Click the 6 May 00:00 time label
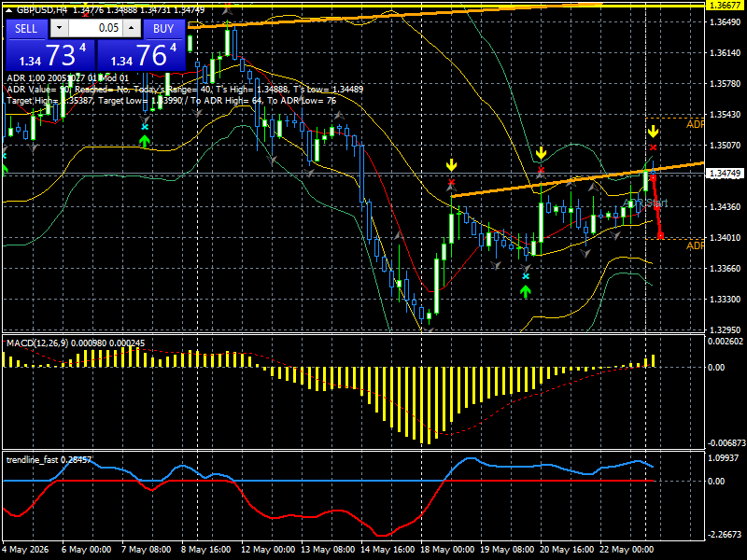This screenshot has width=747, height=560. (x=86, y=549)
